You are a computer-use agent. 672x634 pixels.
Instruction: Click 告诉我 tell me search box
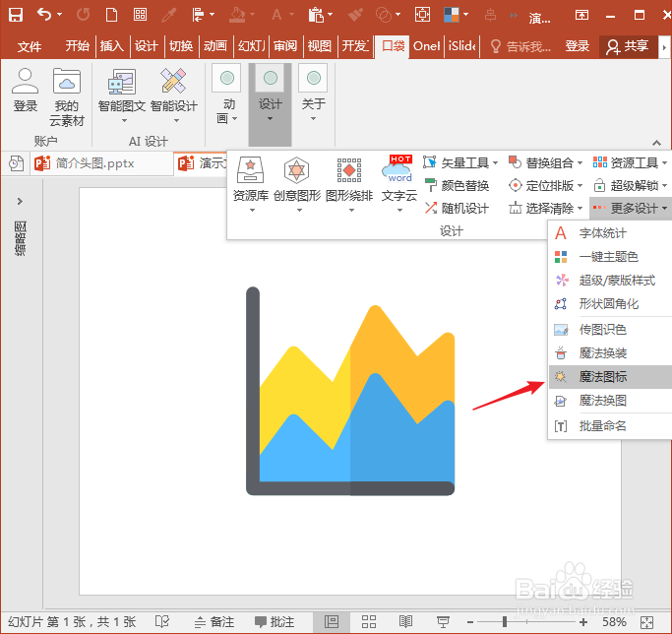tap(520, 46)
